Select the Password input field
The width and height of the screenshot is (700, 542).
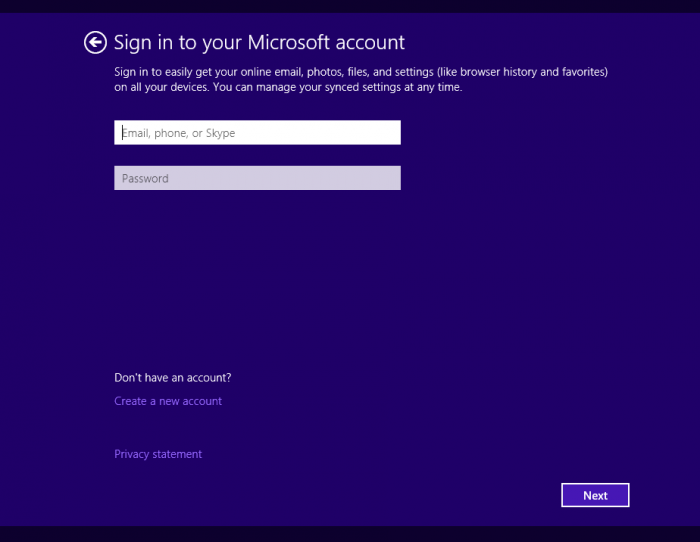(x=257, y=178)
